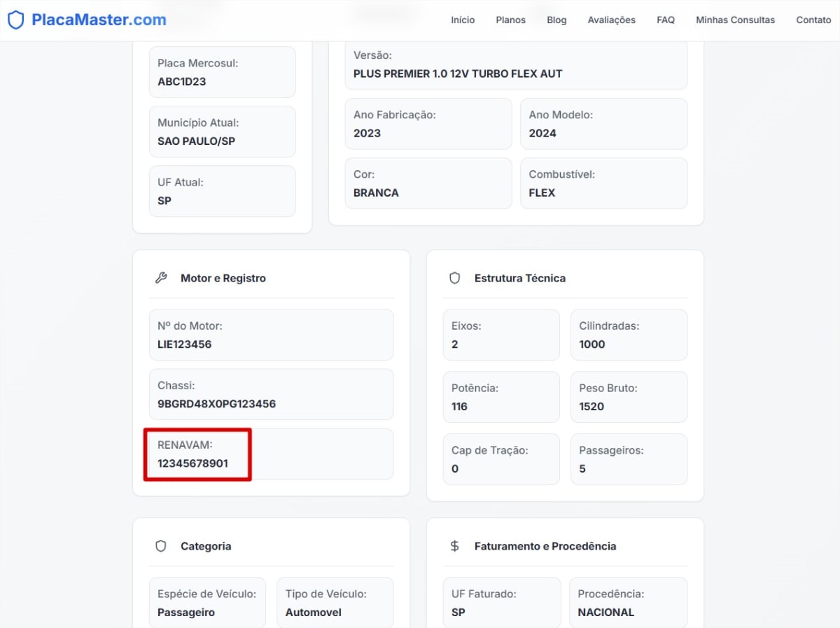Viewport: 840px width, 628px height.
Task: Click the wrench icon beside Motor e Registro
Action: [x=161, y=278]
